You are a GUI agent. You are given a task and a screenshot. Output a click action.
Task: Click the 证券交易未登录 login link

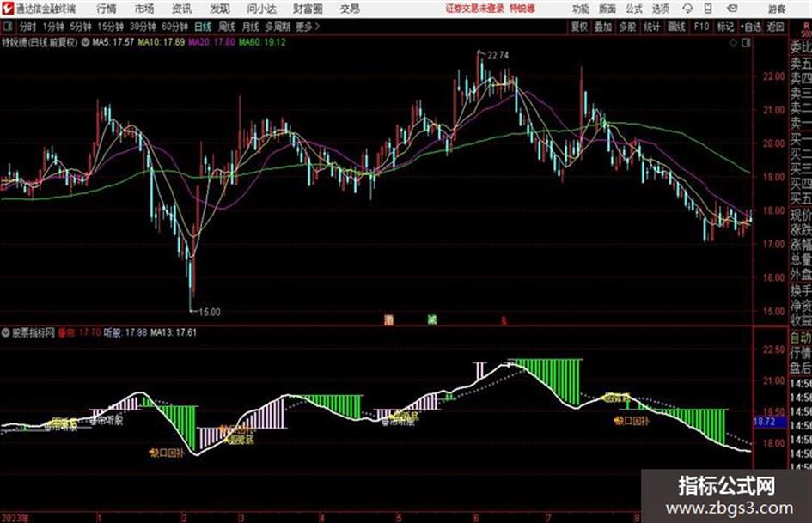click(475, 9)
